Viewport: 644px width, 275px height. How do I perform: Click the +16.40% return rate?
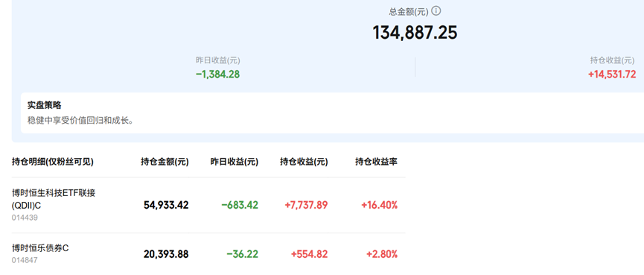[x=379, y=205]
